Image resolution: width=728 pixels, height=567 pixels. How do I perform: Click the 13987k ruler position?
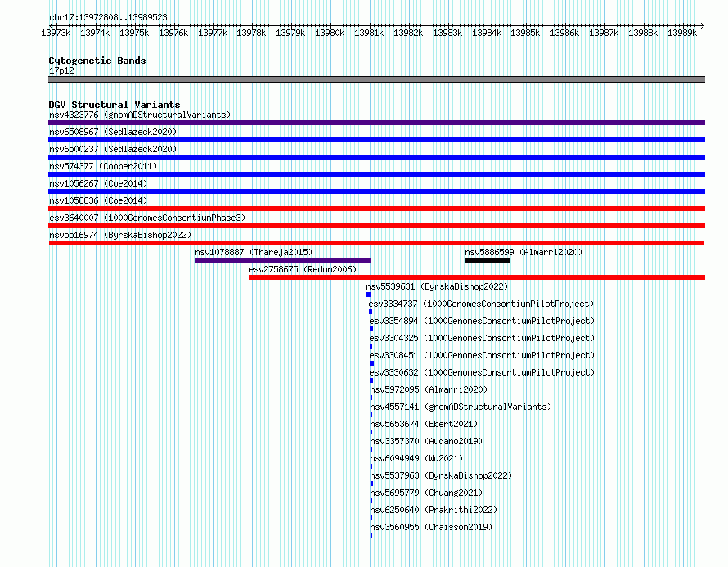point(604,33)
